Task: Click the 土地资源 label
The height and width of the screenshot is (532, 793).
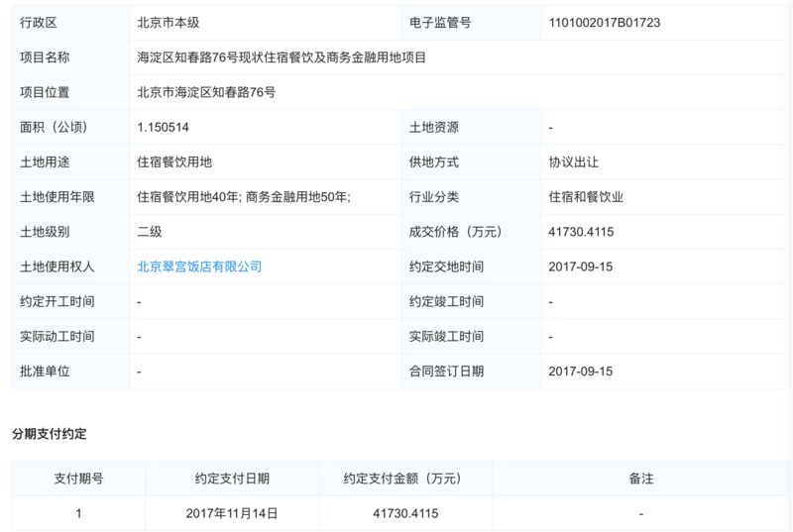Action: (434, 127)
